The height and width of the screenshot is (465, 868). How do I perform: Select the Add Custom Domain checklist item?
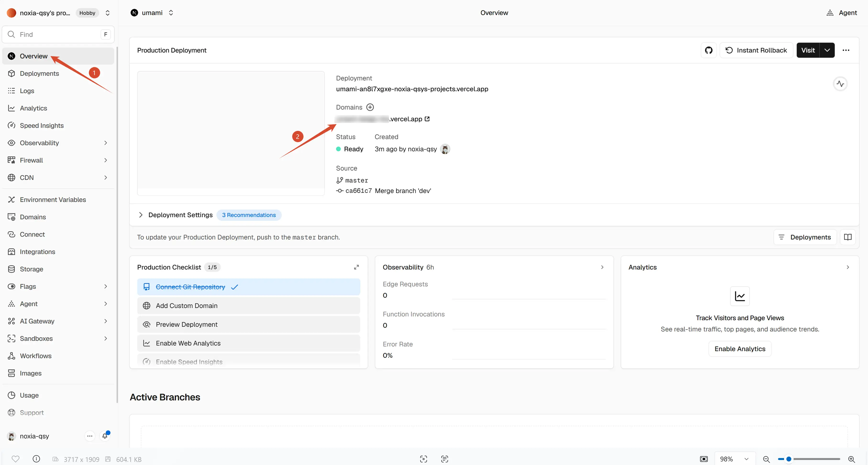click(249, 306)
